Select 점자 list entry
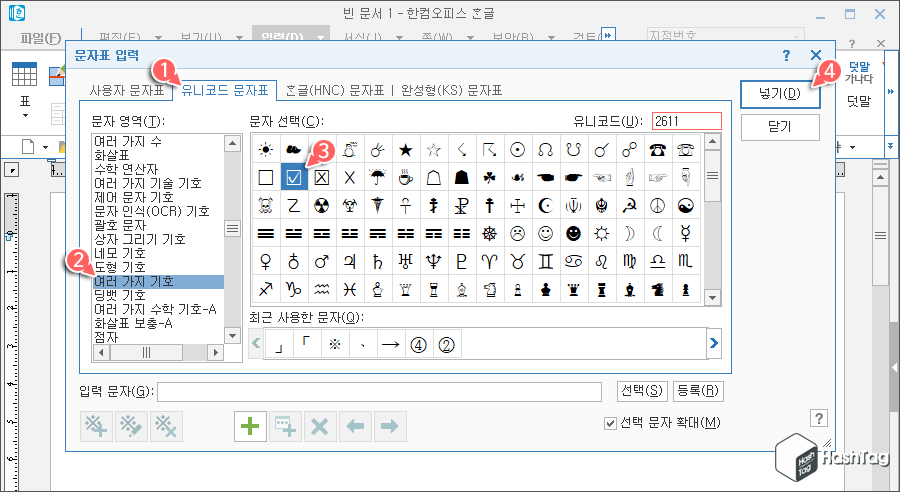900x492 pixels. pyautogui.click(x=158, y=337)
